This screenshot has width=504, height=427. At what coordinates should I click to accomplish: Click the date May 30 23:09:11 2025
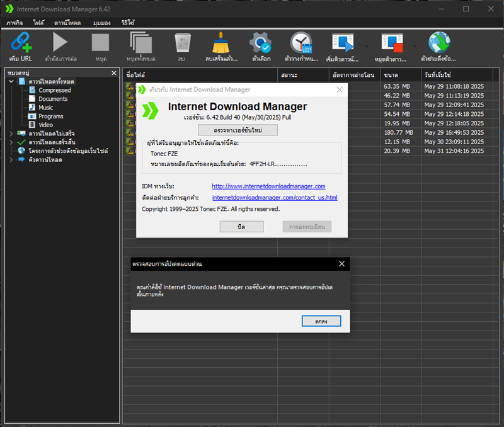pos(454,142)
